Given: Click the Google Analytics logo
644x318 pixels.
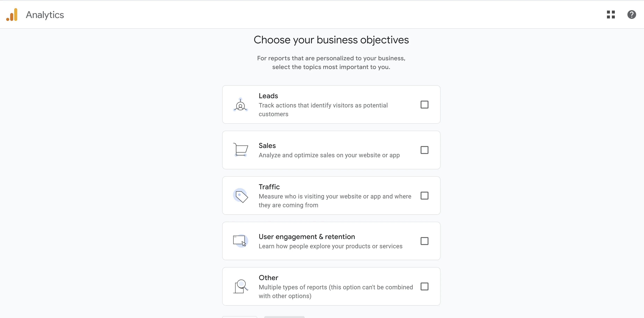Looking at the screenshot, I should point(12,15).
